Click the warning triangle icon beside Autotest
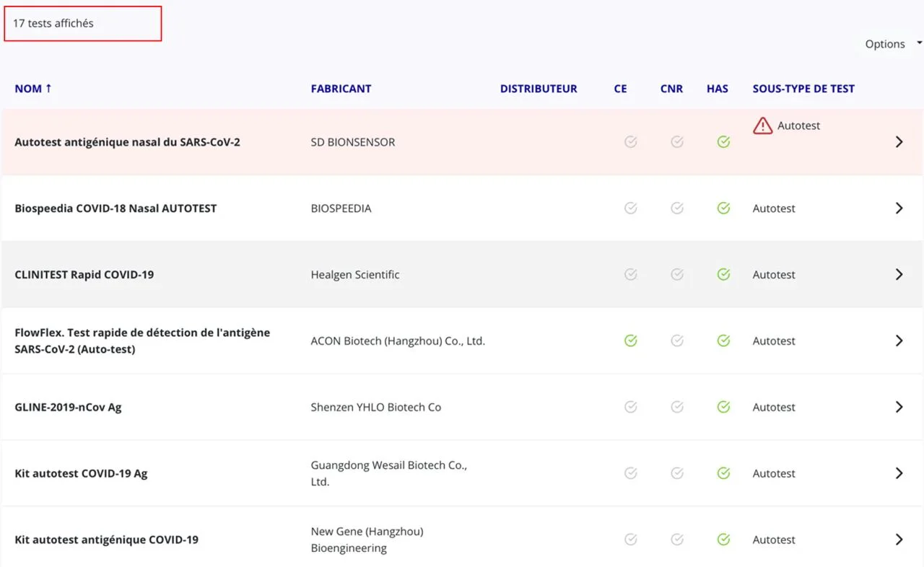 point(763,126)
